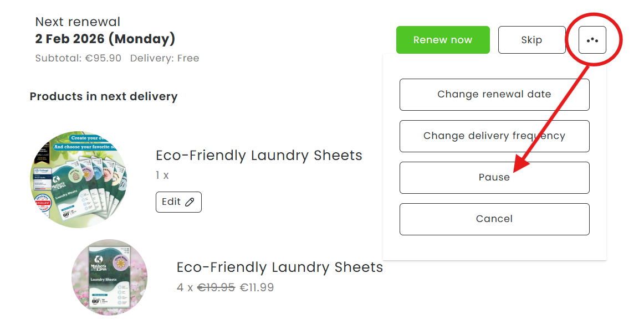Screen dimensions: 644x330
Task: Open the single pink floral pack thumbnail
Action: (x=109, y=277)
